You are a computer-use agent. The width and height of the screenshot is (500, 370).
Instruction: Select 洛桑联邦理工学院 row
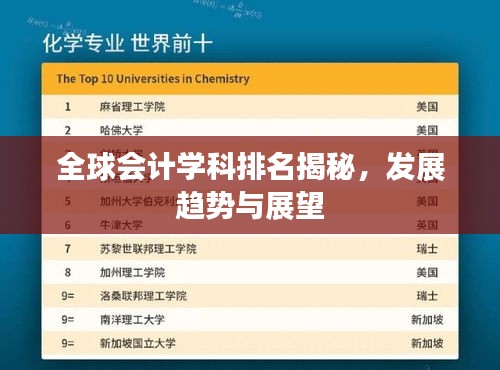click(x=250, y=296)
